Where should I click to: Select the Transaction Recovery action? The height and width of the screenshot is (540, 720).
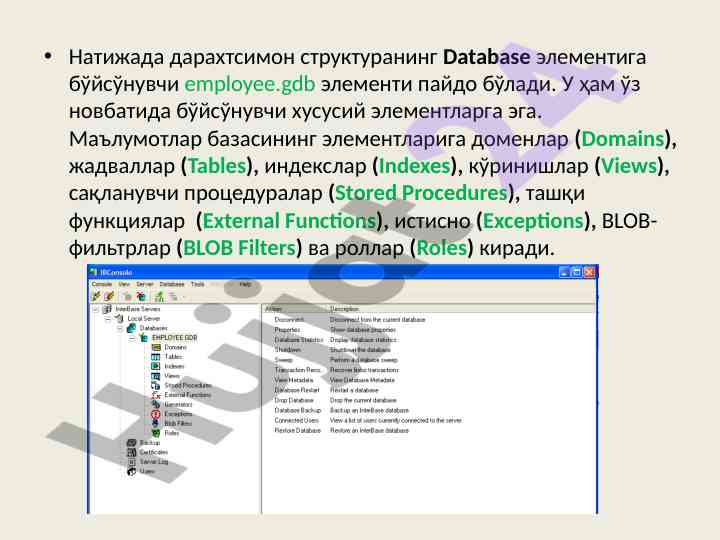(x=297, y=370)
